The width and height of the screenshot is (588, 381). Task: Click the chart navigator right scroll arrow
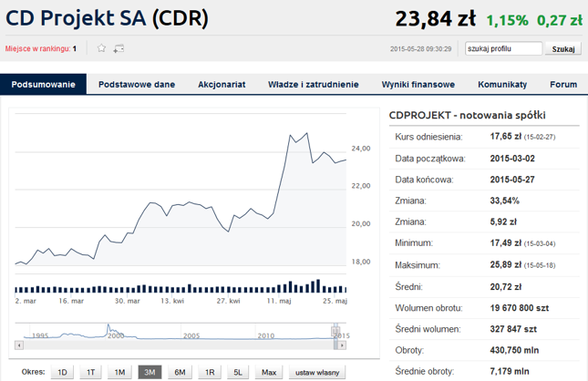pyautogui.click(x=342, y=345)
